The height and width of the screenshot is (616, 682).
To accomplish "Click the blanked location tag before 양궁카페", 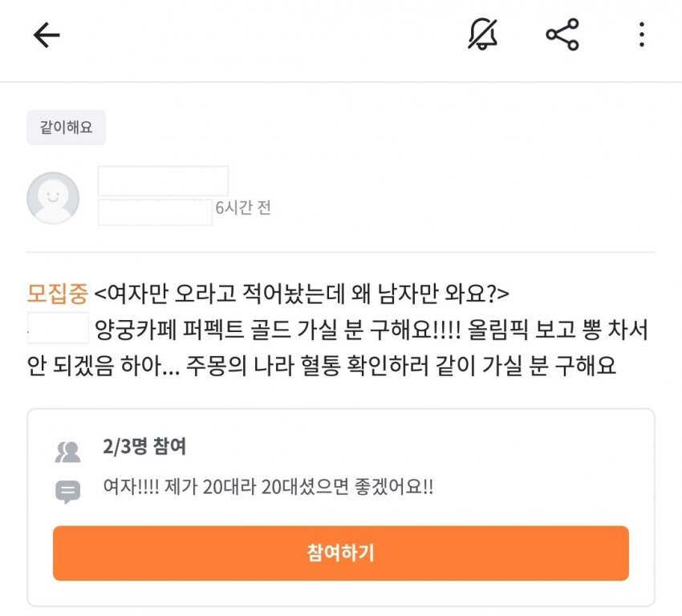I will 58,330.
